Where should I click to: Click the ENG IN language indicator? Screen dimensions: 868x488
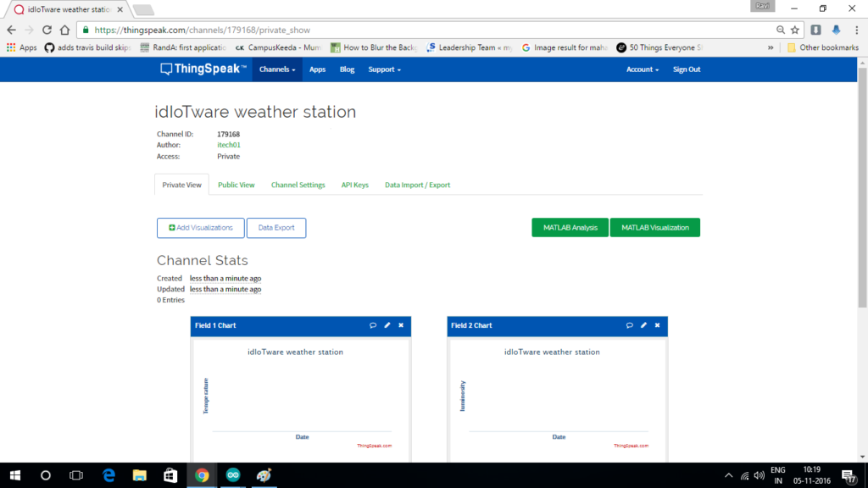[778, 475]
